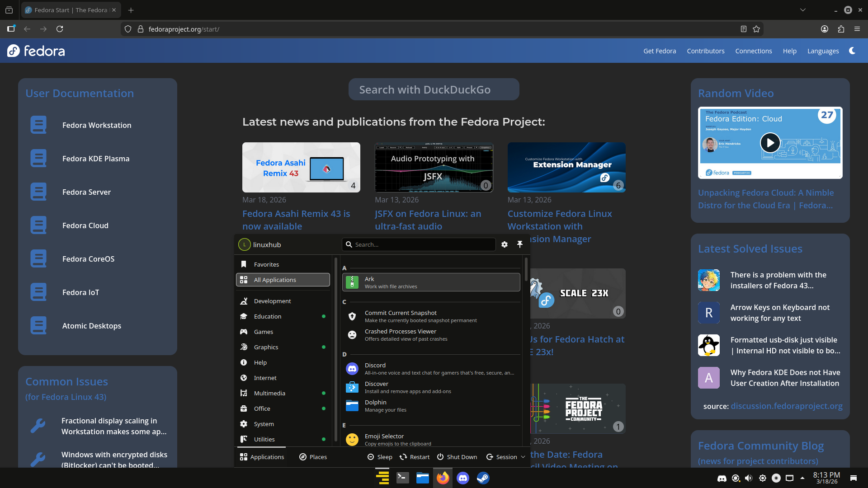
Task: Pin the application launcher open
Action: [520, 244]
